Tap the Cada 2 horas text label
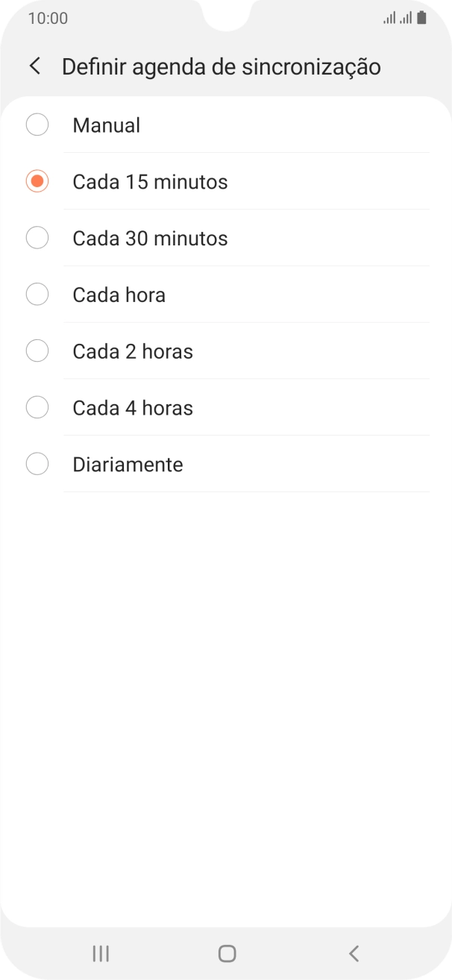Screen dimensions: 452x980 point(133,351)
